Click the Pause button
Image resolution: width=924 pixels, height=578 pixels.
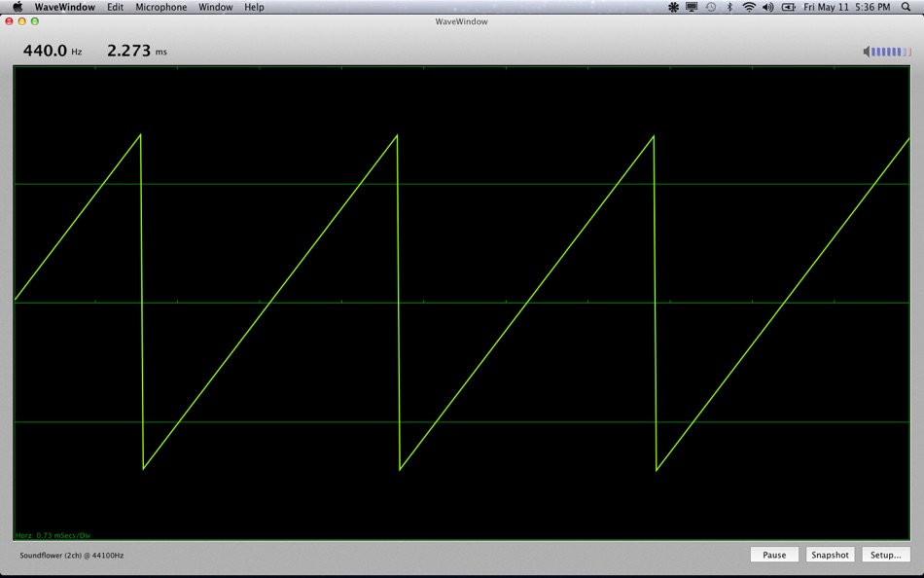pos(774,555)
